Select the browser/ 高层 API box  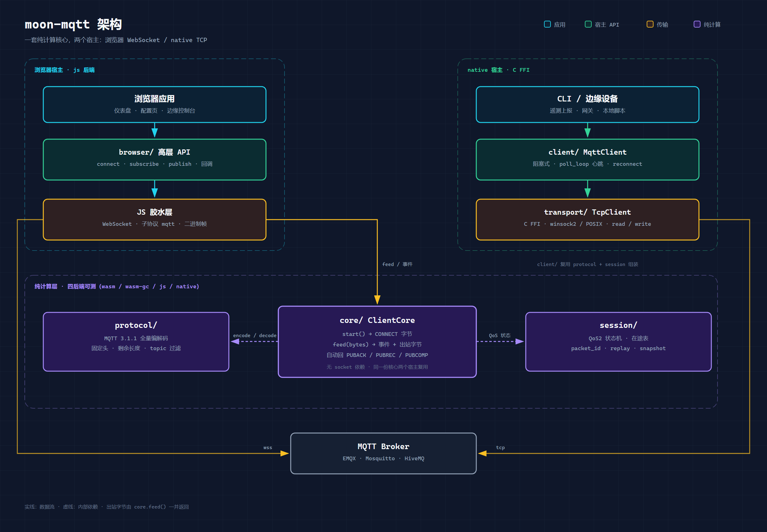pyautogui.click(x=154, y=160)
